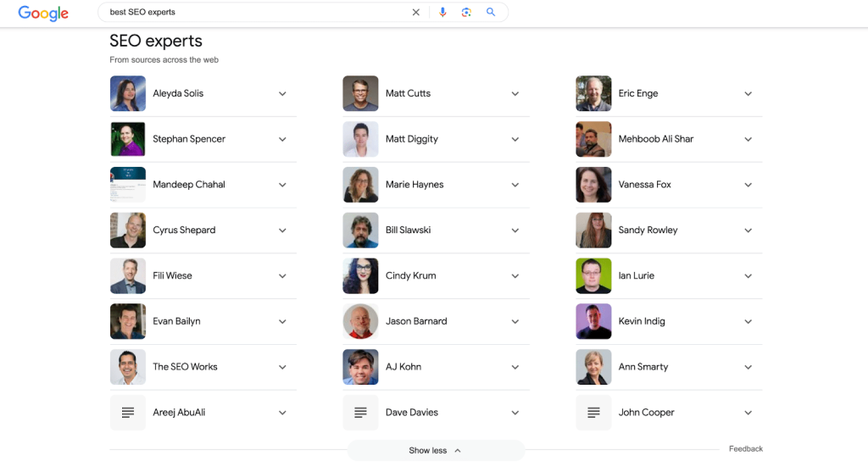
Task: Click the document icon beside John Cooper
Action: coord(593,412)
